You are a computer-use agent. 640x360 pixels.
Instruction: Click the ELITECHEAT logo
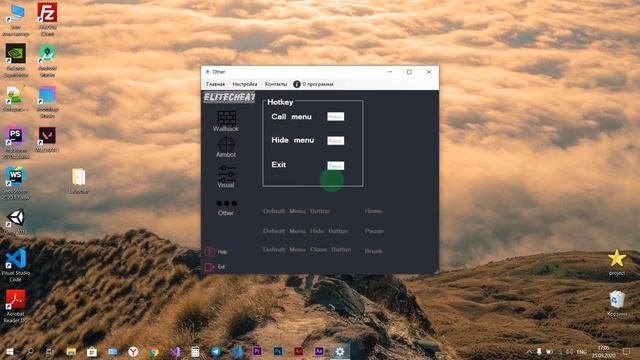[x=229, y=97]
